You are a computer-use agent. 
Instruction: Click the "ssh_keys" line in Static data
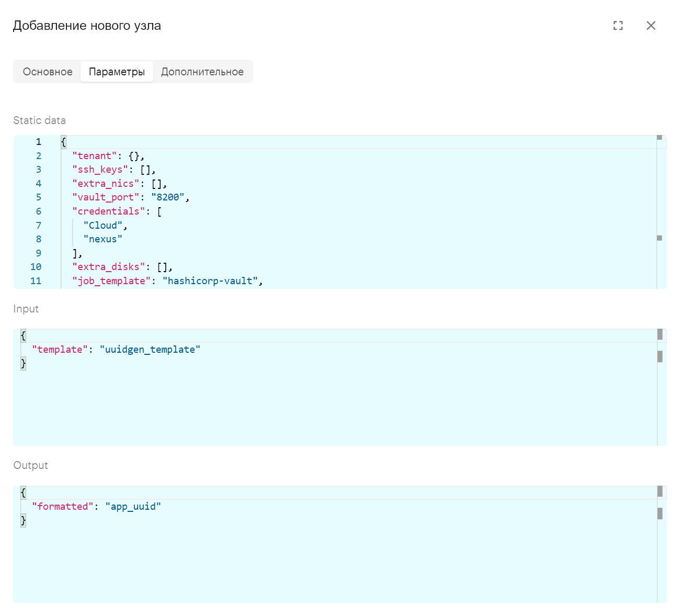[x=114, y=170]
